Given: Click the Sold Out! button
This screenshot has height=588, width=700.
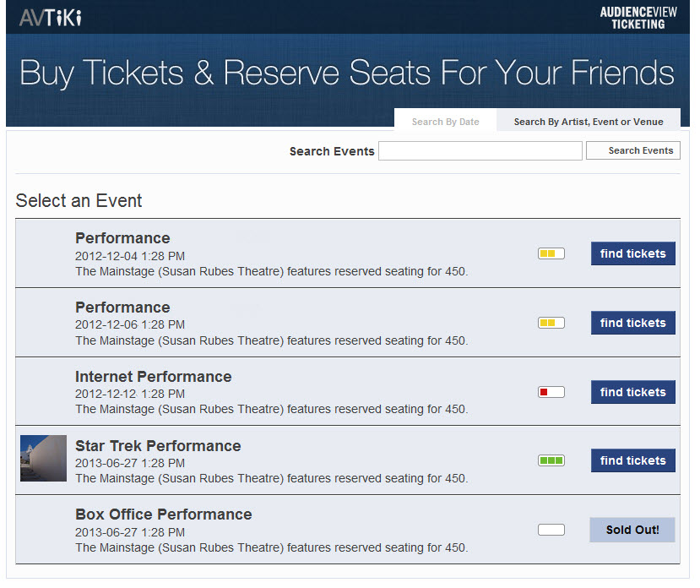Looking at the screenshot, I should 632,530.
